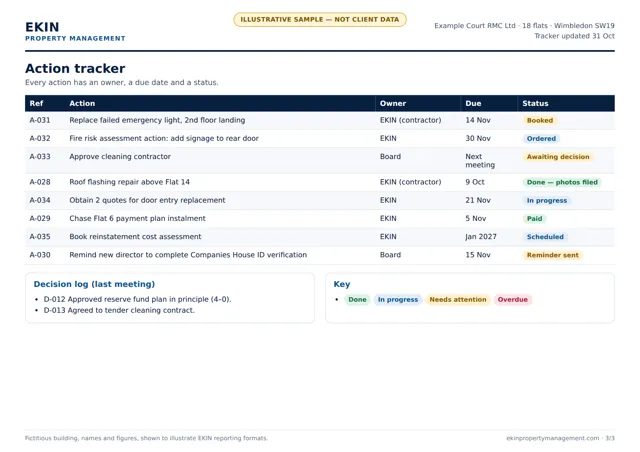This screenshot has width=640, height=452.
Task: Click the 'Scheduled' status badge
Action: coord(545,237)
